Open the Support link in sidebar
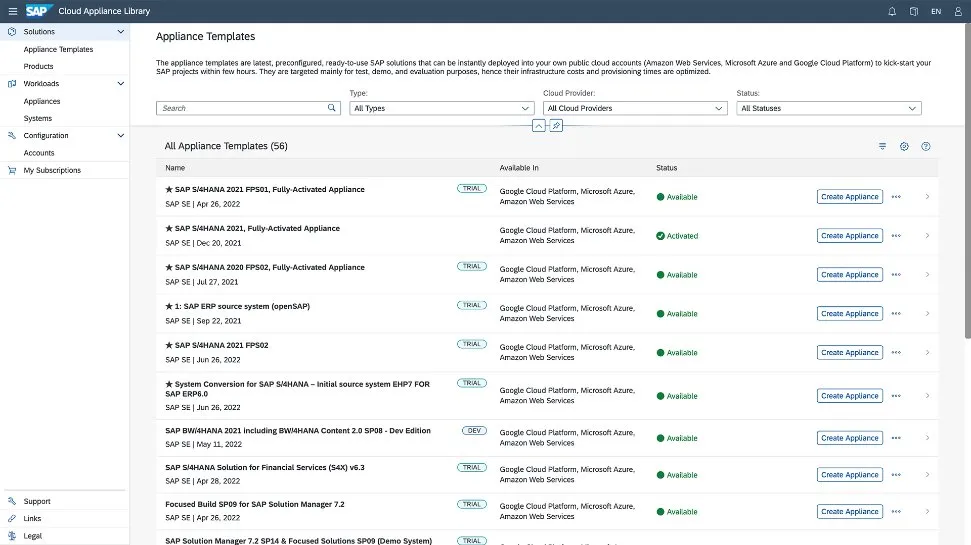The width and height of the screenshot is (971, 545). pos(37,501)
